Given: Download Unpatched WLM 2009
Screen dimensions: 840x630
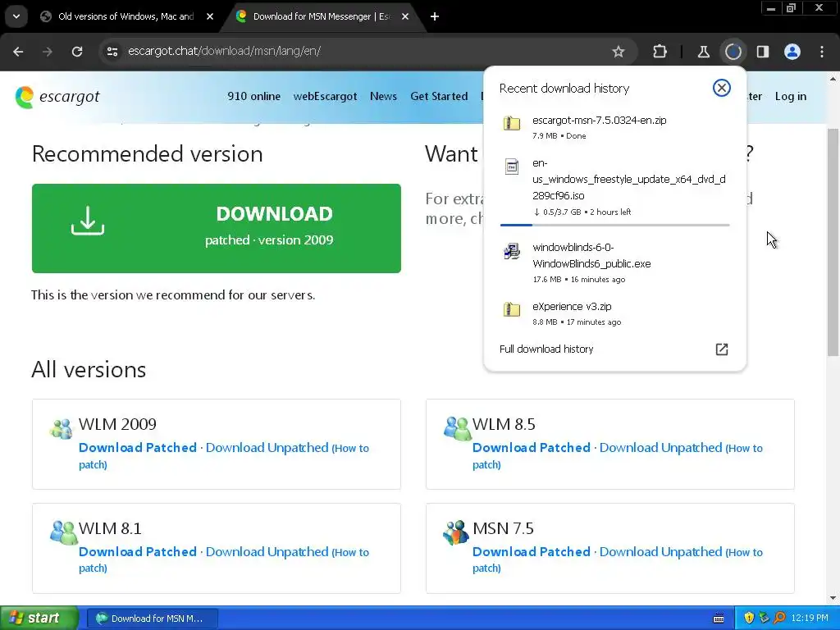Looking at the screenshot, I should pos(267,448).
